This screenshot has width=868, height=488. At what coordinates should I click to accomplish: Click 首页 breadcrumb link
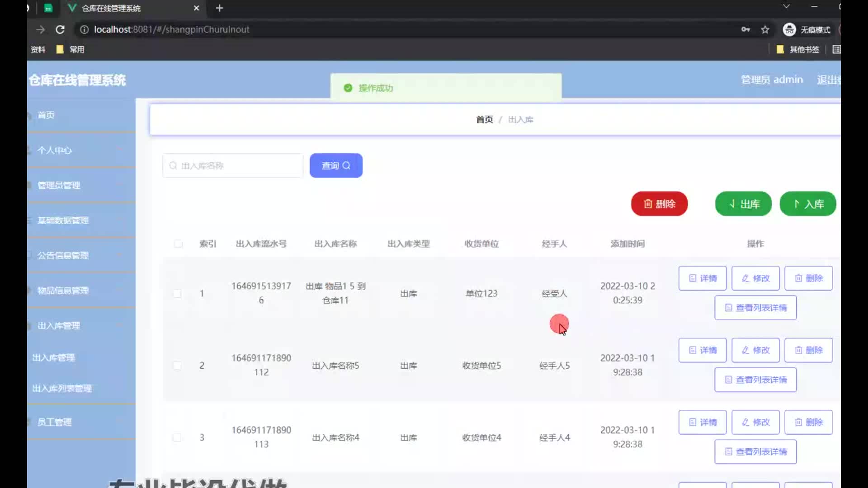coord(484,119)
